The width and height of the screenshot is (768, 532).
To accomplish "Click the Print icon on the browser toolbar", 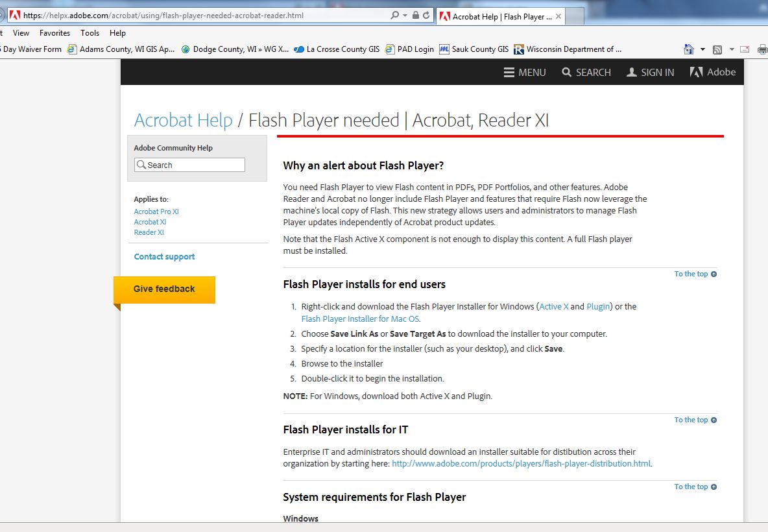I will pos(762,49).
